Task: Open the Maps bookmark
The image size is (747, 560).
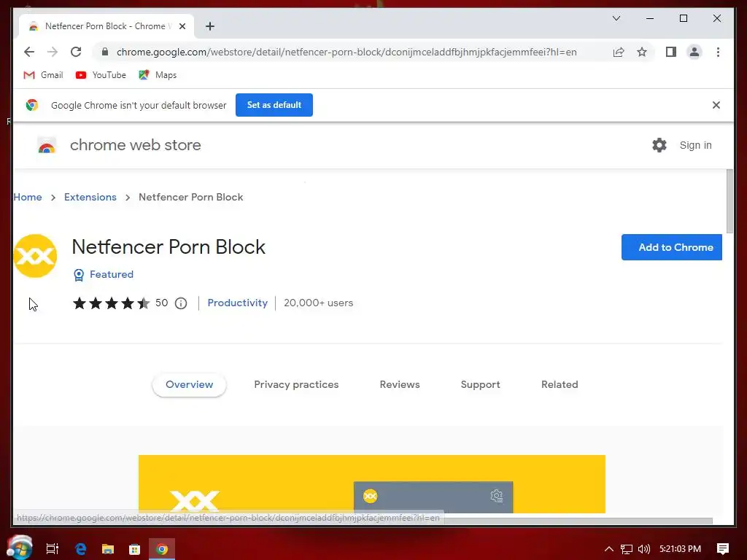Action: point(158,75)
